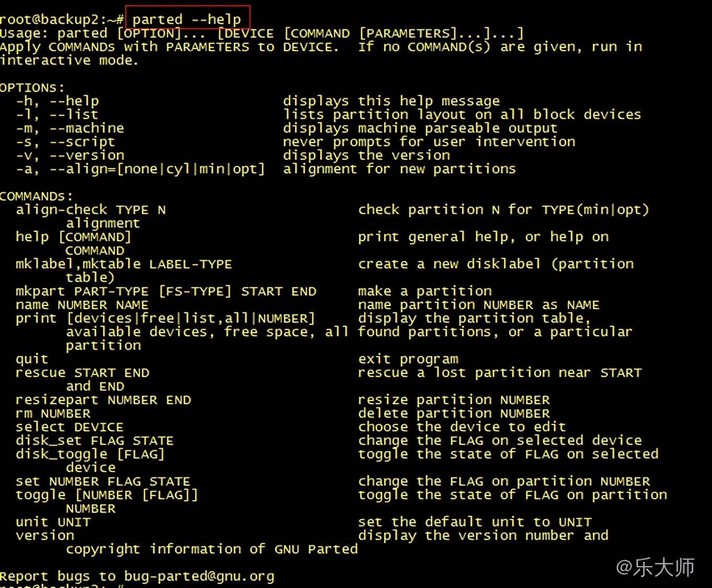
Task: Click the bug-parted@gnu.org email address
Action: (x=199, y=576)
